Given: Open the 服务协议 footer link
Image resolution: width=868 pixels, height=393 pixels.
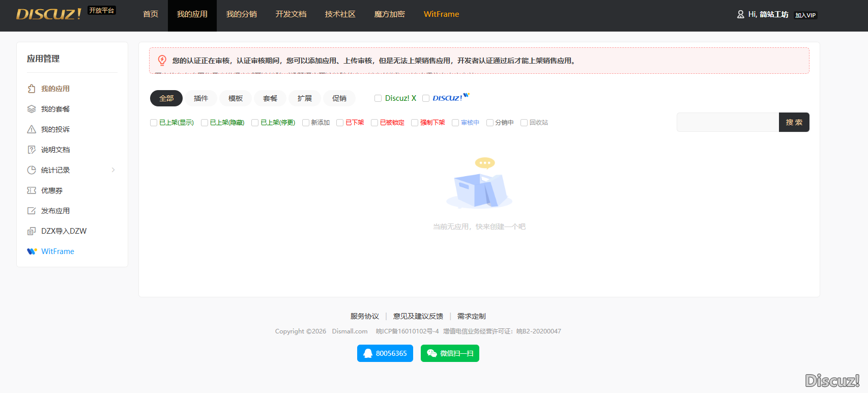Looking at the screenshot, I should point(364,316).
